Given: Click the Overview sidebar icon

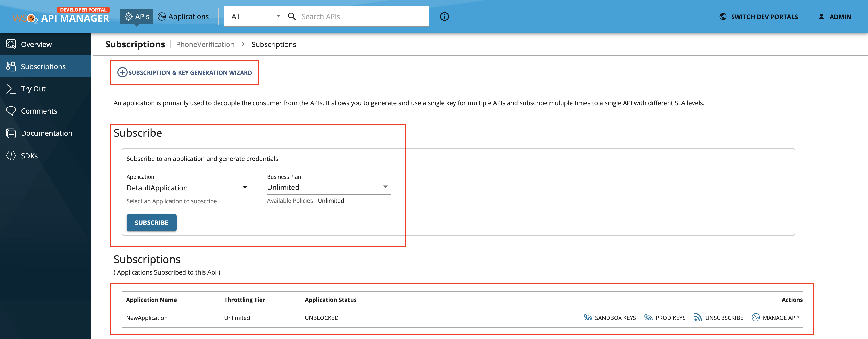Looking at the screenshot, I should [11, 44].
